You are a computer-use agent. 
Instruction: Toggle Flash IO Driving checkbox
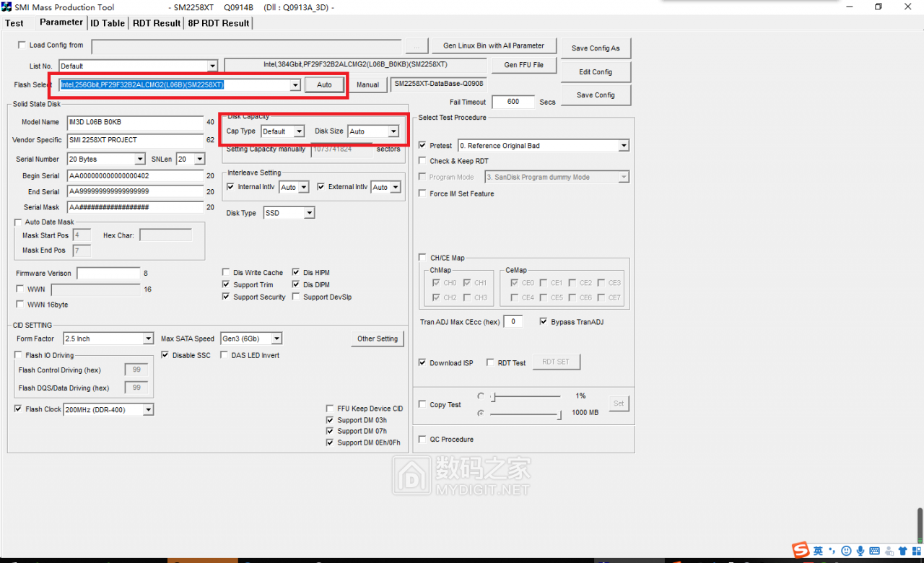(18, 355)
